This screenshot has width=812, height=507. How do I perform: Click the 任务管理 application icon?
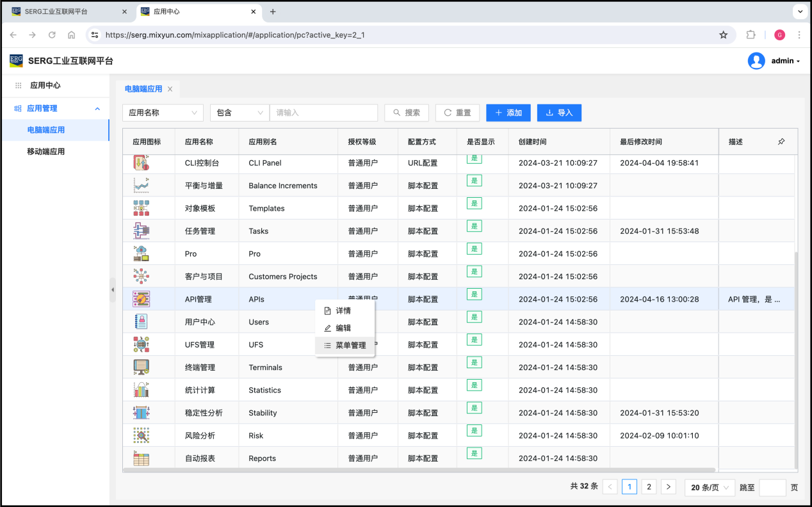point(141,230)
